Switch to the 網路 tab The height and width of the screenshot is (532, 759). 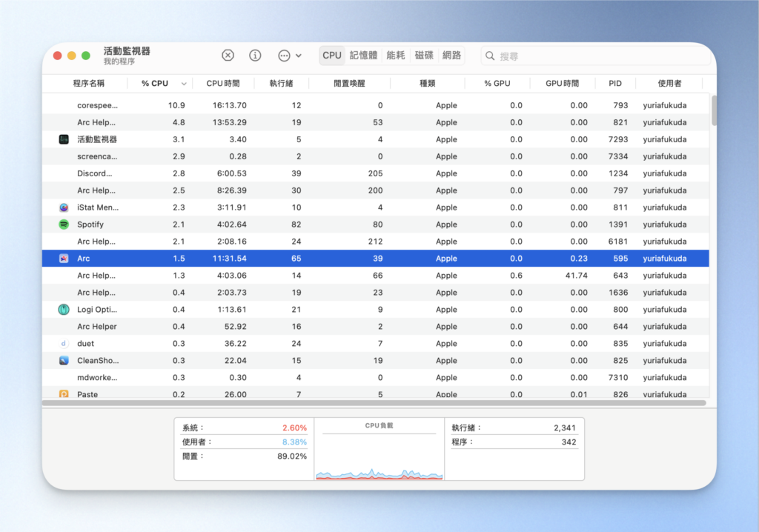tap(451, 55)
